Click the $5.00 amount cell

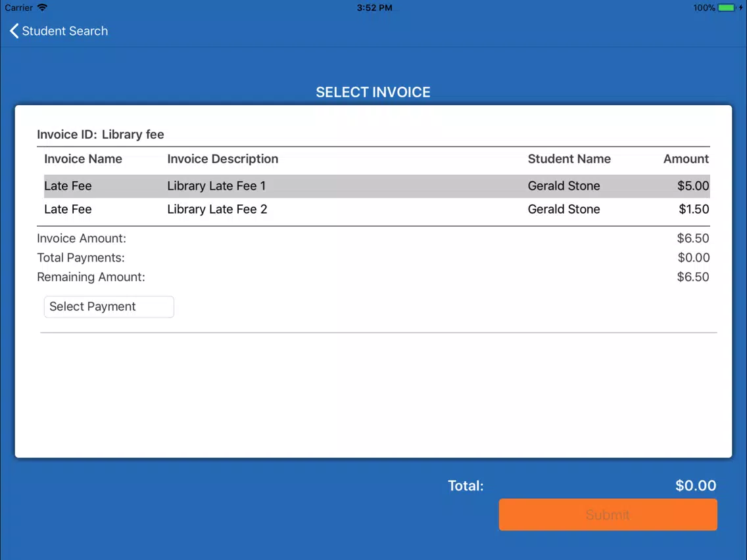pos(693,186)
